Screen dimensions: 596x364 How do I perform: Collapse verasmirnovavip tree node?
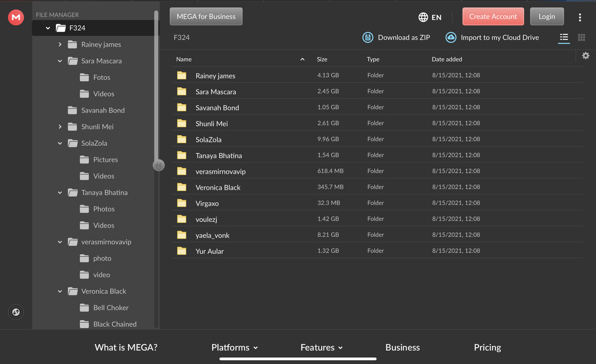60,242
